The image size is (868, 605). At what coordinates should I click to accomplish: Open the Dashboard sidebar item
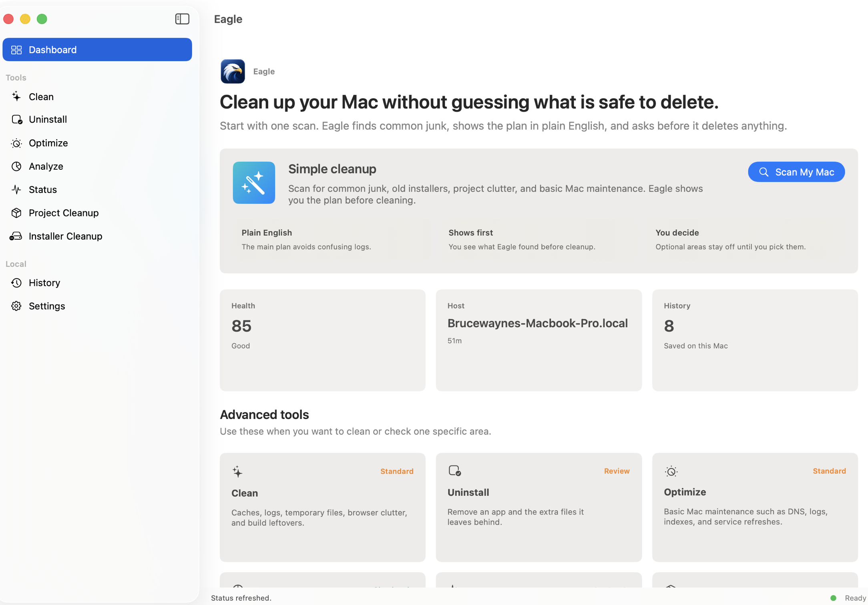(x=97, y=50)
